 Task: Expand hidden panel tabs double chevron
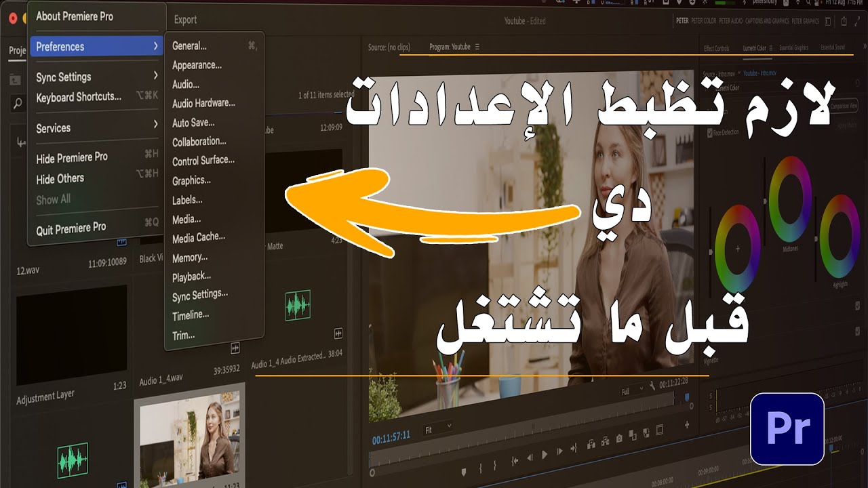tap(865, 47)
